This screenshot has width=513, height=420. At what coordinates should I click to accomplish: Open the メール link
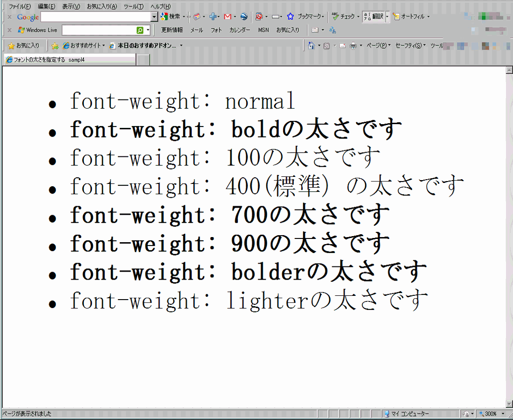(197, 30)
